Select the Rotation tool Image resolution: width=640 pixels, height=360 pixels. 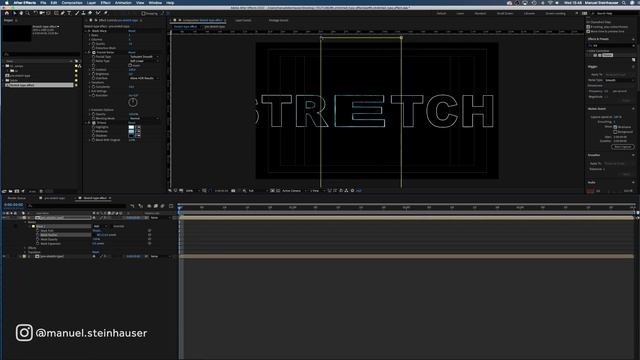(x=36, y=13)
